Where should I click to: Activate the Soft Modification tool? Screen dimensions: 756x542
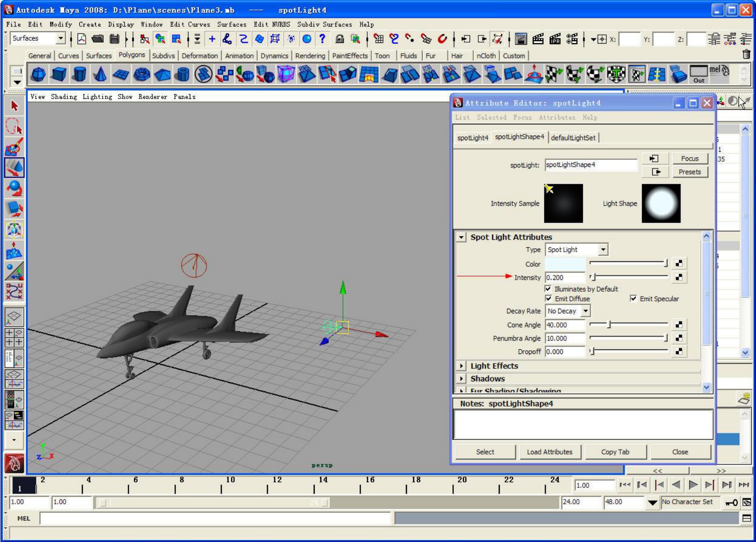click(14, 250)
